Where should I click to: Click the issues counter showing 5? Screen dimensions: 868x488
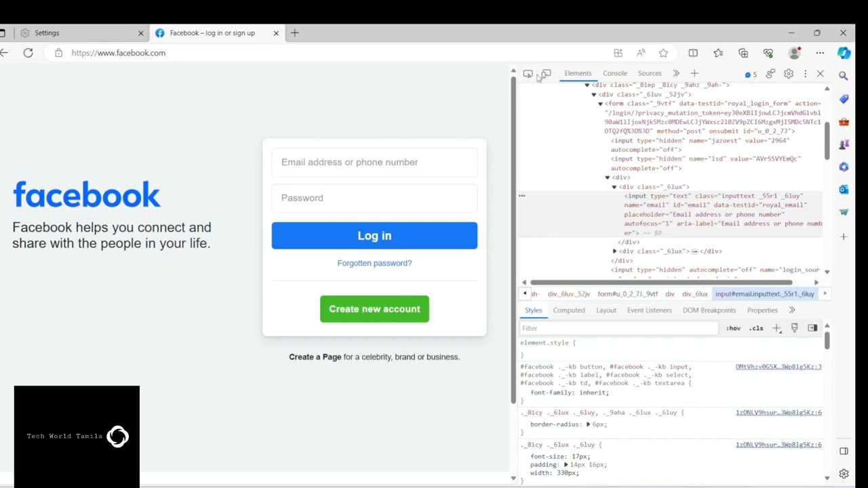click(751, 75)
